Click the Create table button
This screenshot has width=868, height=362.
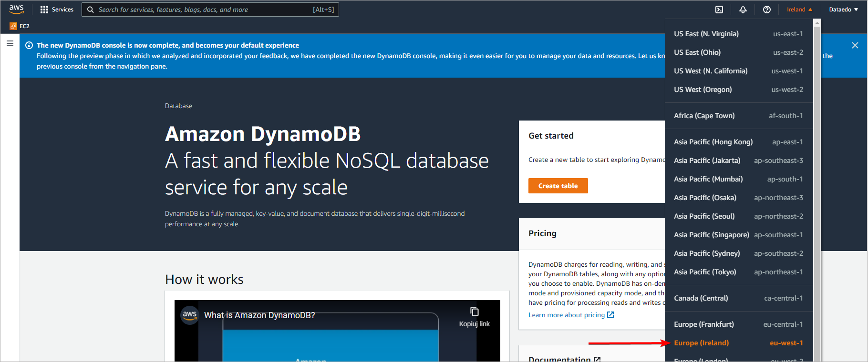tap(558, 186)
